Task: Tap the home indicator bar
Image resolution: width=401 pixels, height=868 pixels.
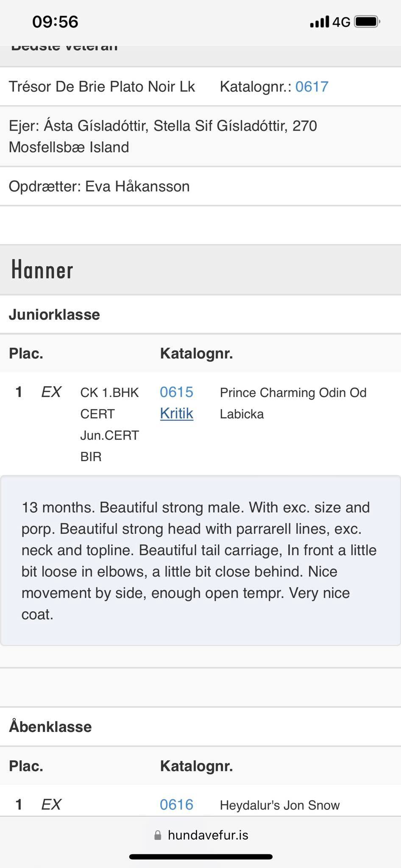Action: pyautogui.click(x=200, y=857)
